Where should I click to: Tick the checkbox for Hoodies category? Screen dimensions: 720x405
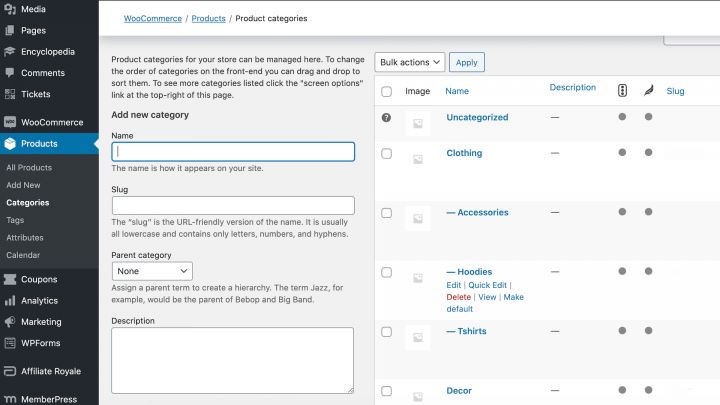click(x=386, y=272)
